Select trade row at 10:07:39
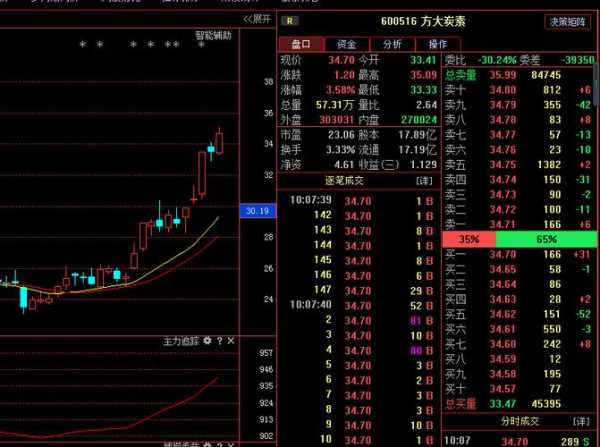Image resolution: width=600 pixels, height=447 pixels. click(362, 201)
